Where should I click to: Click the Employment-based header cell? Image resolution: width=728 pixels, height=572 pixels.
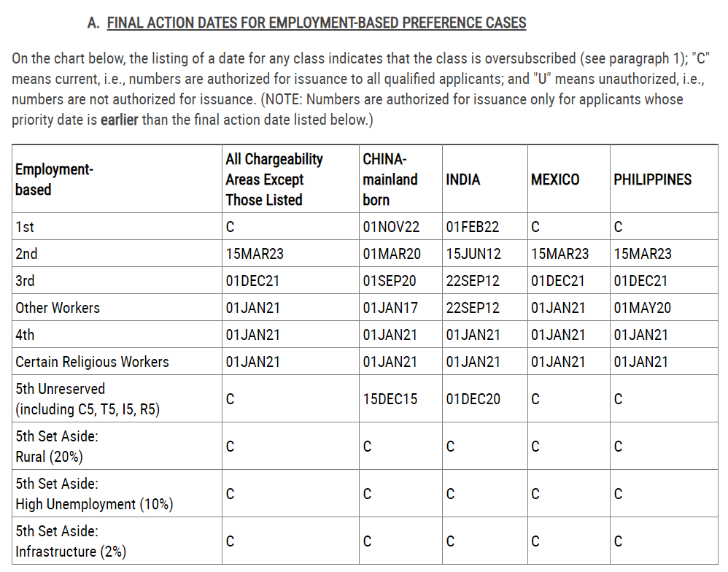(55, 179)
